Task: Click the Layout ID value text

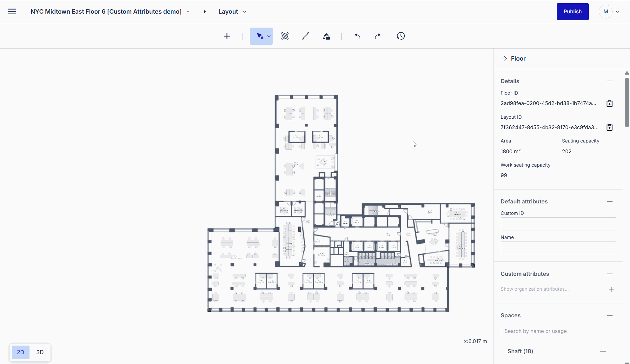Action: click(549, 128)
